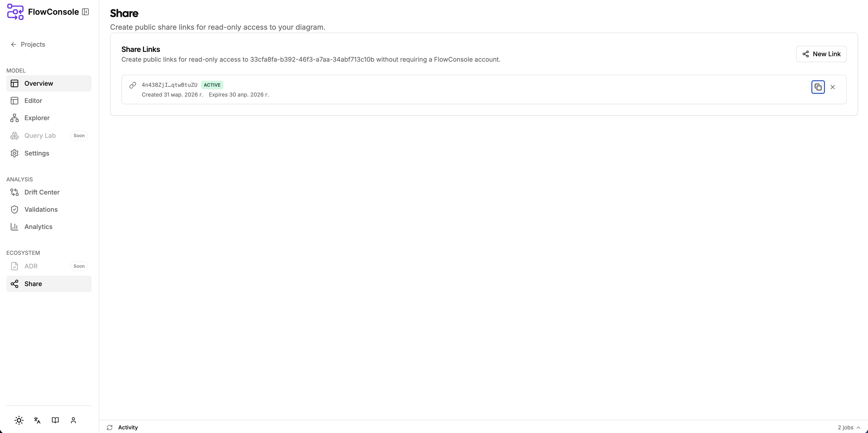Go back to Projects
The height and width of the screenshot is (433, 868).
tap(33, 44)
